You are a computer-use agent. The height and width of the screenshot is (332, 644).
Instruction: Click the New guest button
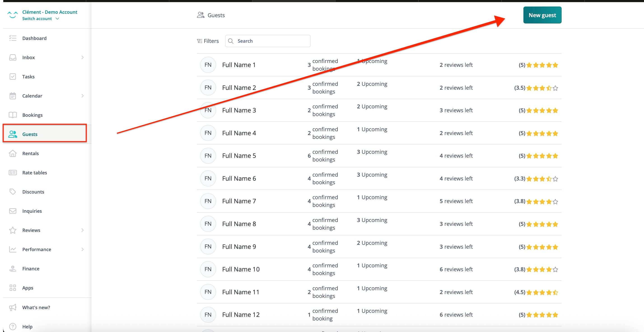tap(542, 15)
